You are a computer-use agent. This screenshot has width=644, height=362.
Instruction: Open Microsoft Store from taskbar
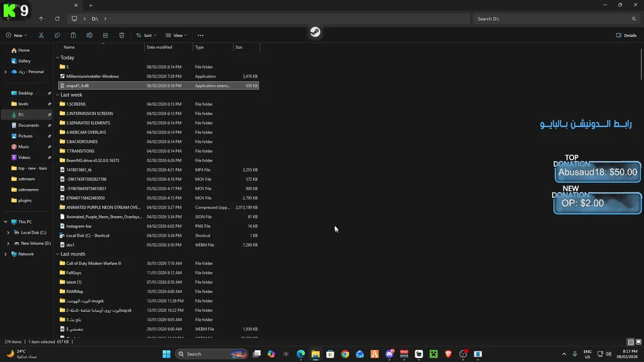tap(330, 354)
